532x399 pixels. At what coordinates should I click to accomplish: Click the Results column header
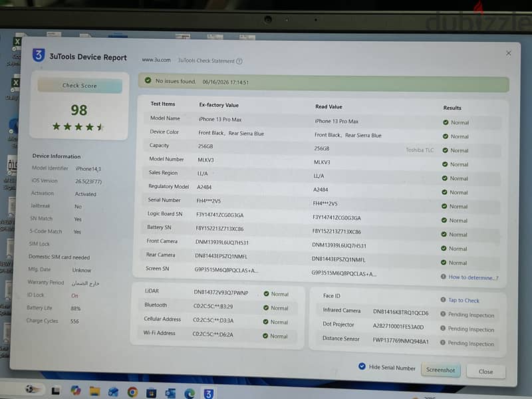point(452,108)
